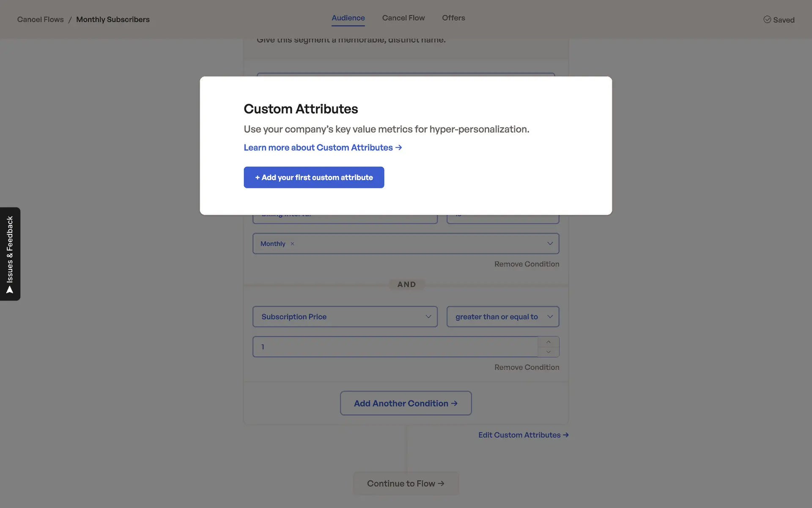Decrease subscription price with down stepper arrow
This screenshot has height=508, width=812.
(549, 352)
